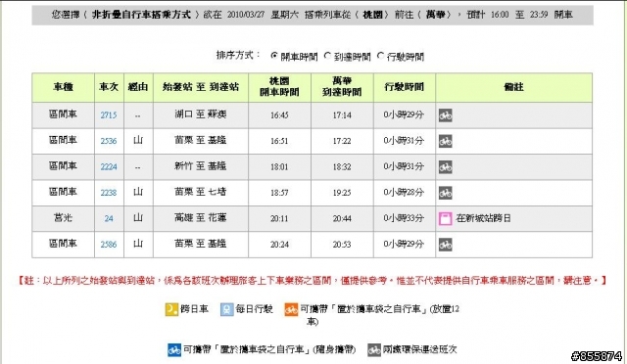The image size is (627, 364).
Task: Click the blue 每日行駛 legend icon
Action: tap(226, 309)
